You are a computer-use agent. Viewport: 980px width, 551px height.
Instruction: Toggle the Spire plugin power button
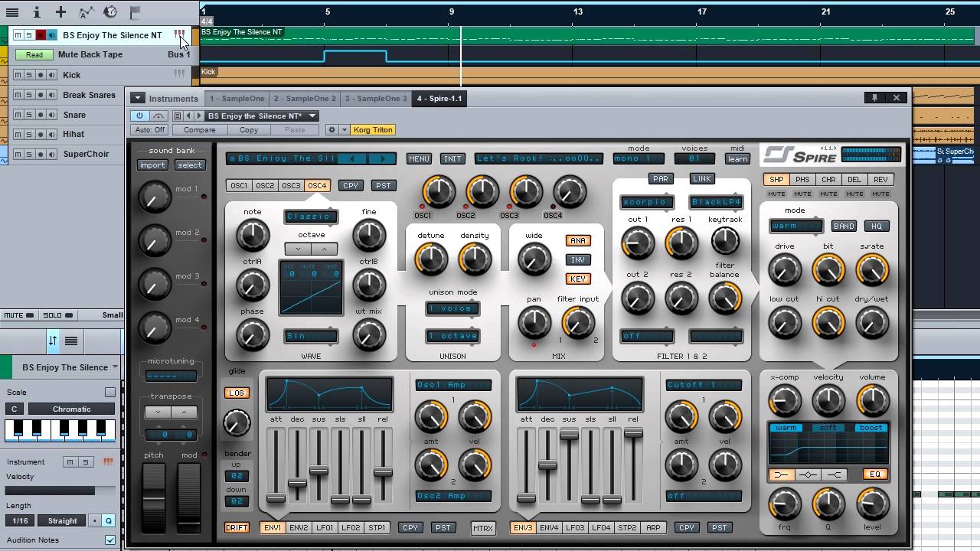[139, 116]
